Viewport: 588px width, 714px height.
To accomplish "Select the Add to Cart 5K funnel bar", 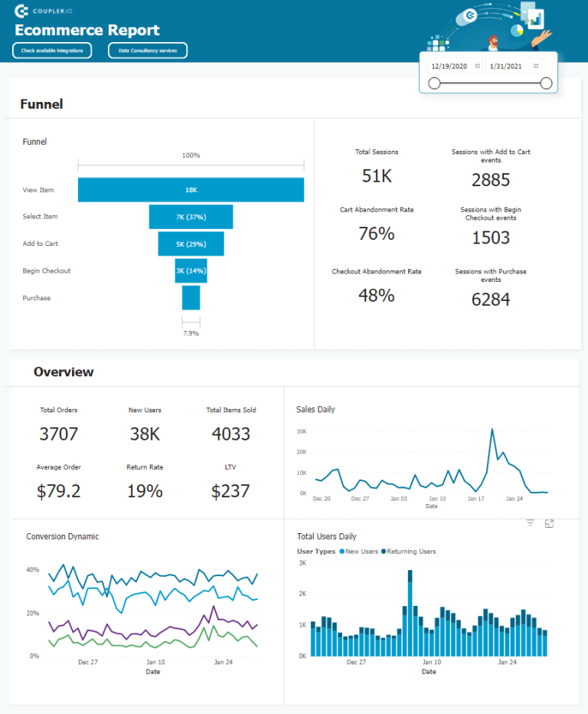I will point(191,244).
